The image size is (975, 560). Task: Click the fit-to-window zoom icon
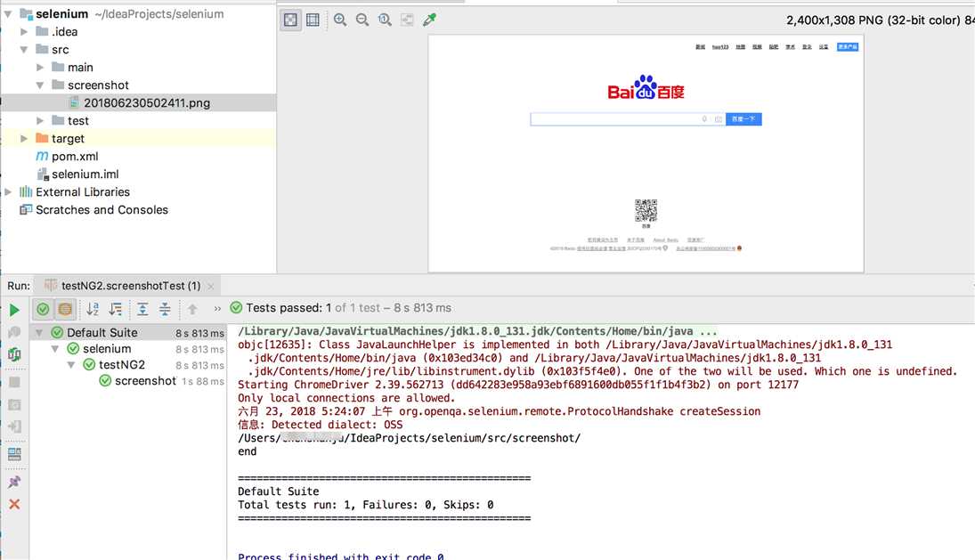407,20
